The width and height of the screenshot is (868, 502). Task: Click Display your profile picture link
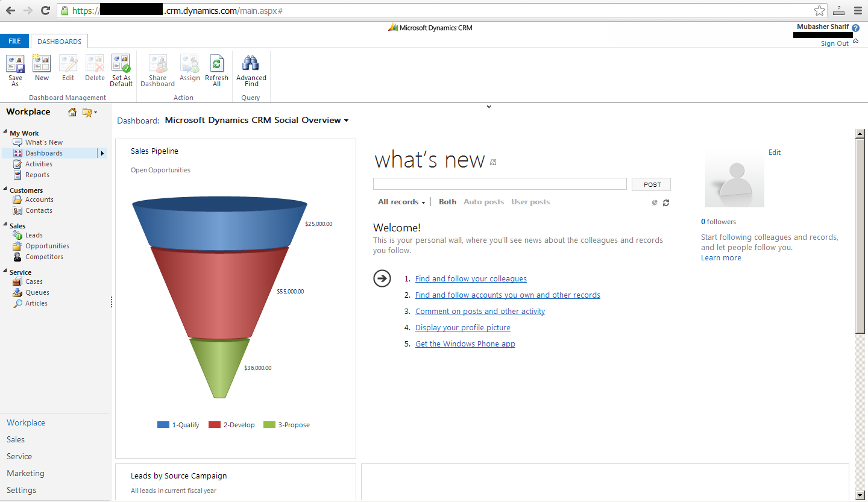[462, 327]
